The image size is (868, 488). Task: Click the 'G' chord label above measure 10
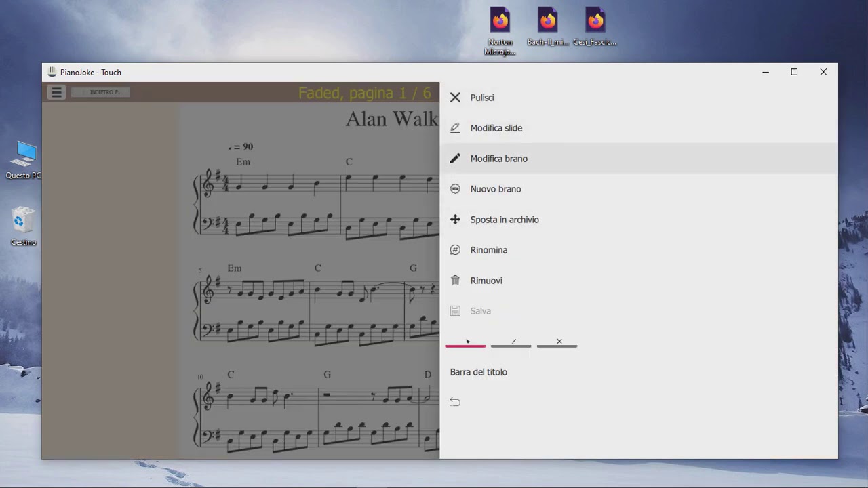tap(328, 374)
